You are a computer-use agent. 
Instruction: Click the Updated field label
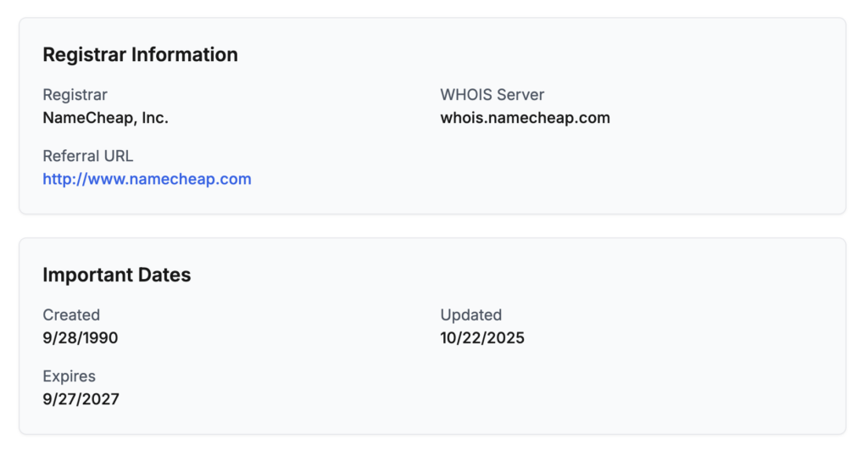point(470,315)
